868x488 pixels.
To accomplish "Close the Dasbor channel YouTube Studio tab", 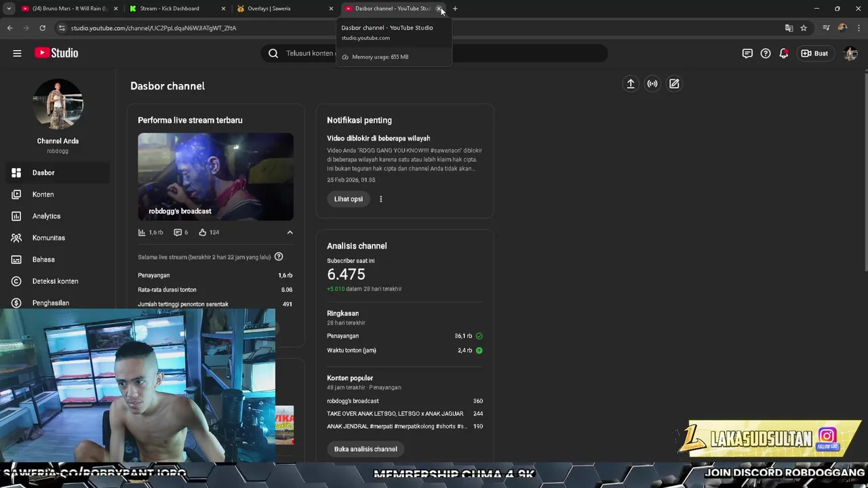I will (x=439, y=9).
